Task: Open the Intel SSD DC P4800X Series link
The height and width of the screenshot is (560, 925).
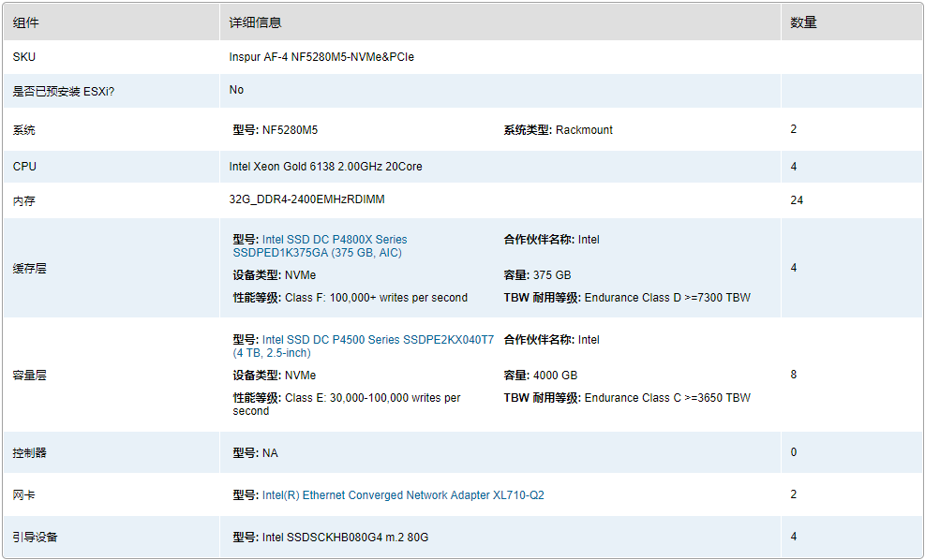Action: click(x=335, y=240)
